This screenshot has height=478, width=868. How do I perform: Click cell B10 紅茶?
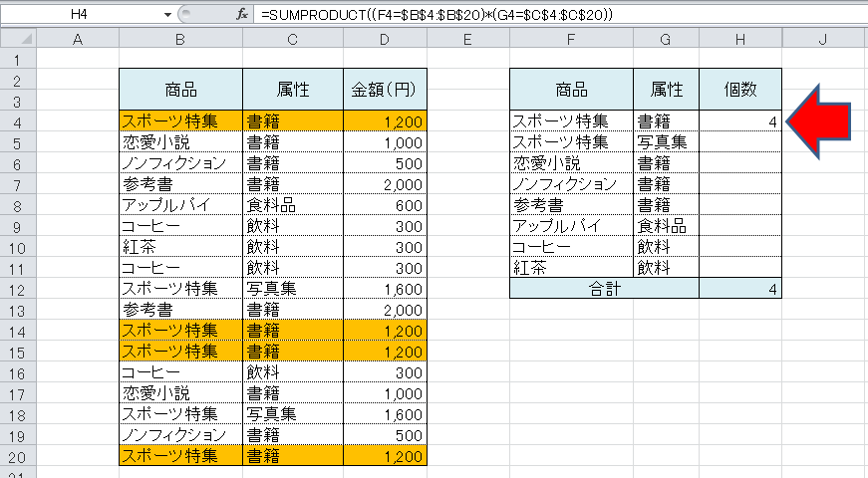(x=180, y=247)
